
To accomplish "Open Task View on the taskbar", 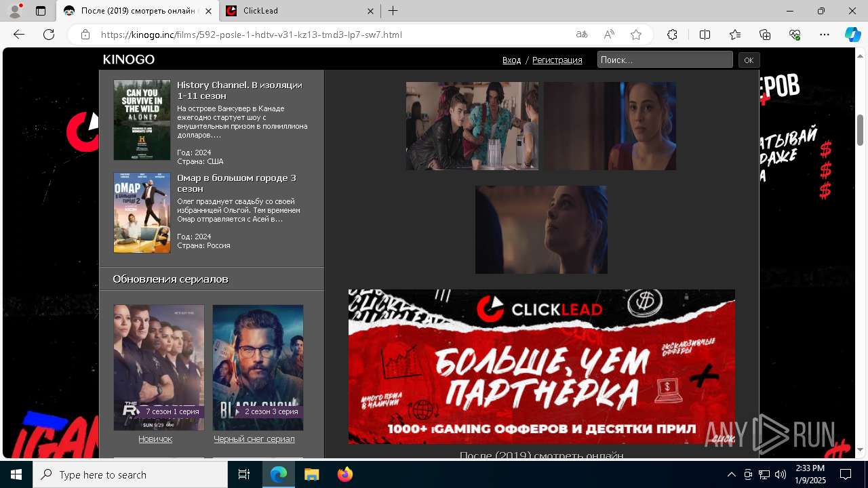I will coord(244,474).
